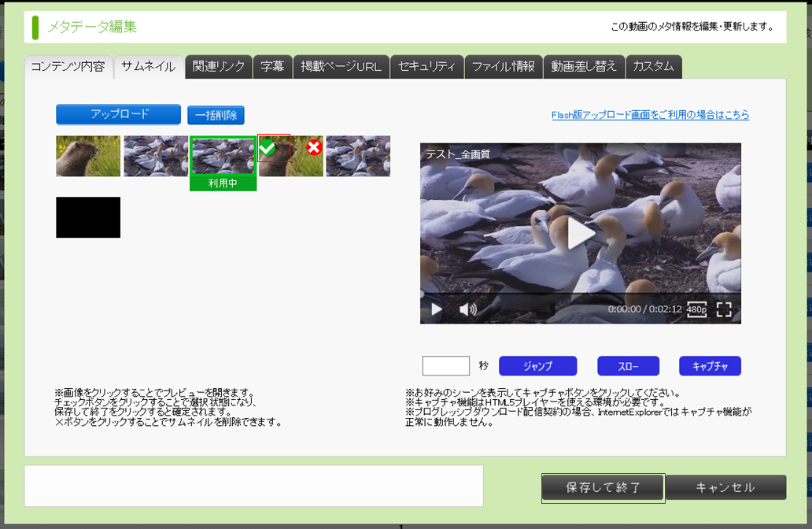Click the video seek progress bar
812x529 pixels.
580,294
